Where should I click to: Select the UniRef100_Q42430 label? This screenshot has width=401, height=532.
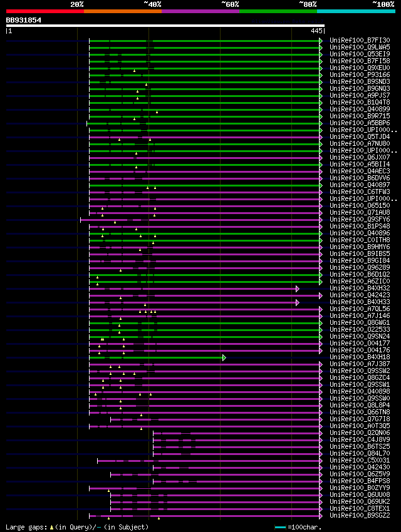pos(360,467)
